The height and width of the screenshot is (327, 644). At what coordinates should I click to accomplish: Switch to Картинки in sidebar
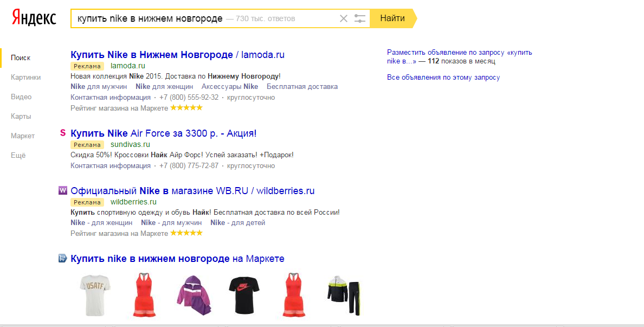coord(26,77)
